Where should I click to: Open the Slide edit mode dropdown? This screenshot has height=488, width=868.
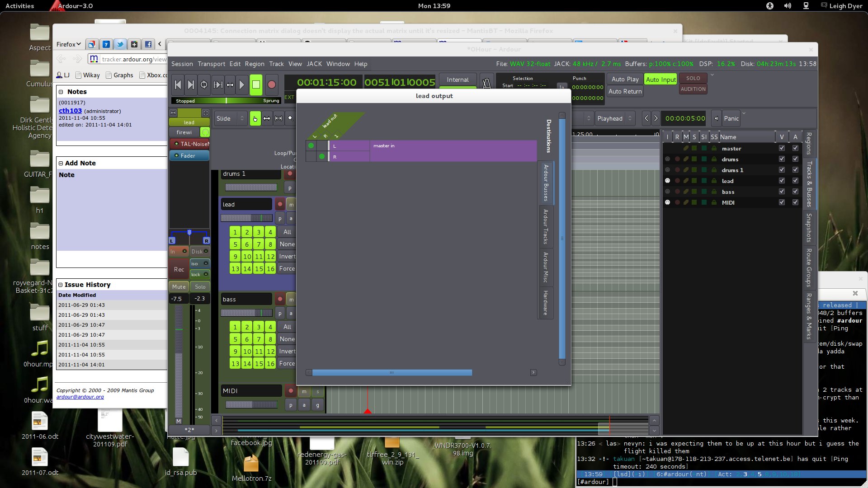click(230, 118)
